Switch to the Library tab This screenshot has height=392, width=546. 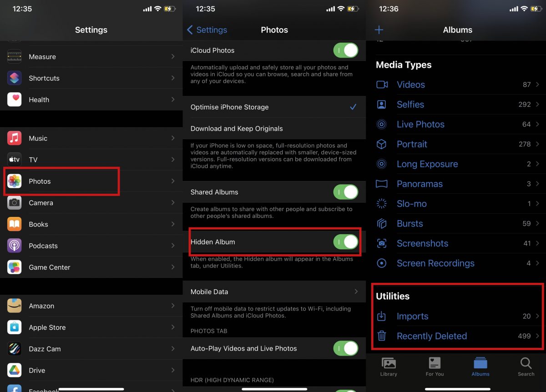[x=388, y=367]
